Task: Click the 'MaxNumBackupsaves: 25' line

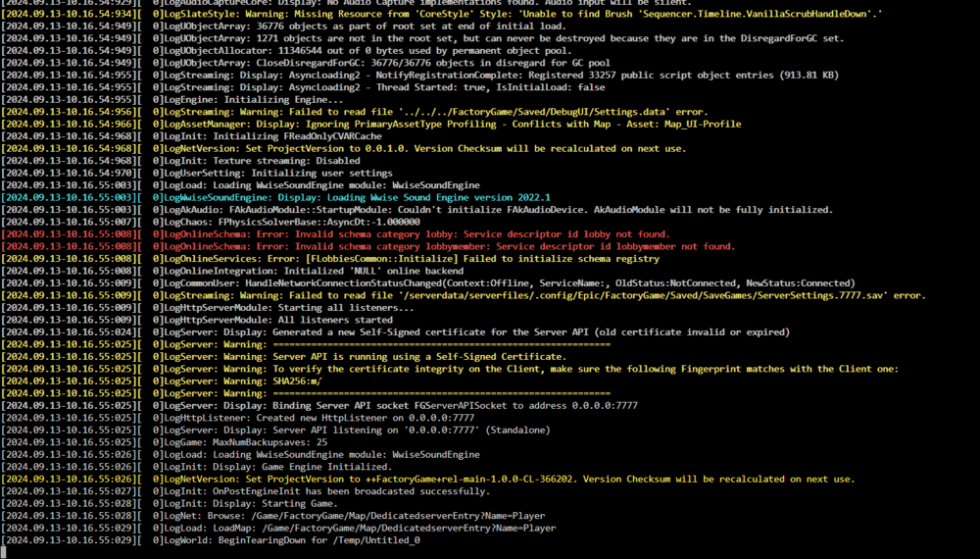Action: coord(165,442)
